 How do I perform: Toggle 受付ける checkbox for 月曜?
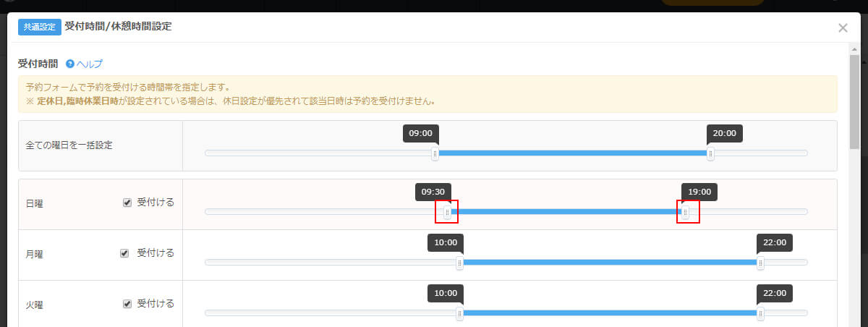click(124, 253)
